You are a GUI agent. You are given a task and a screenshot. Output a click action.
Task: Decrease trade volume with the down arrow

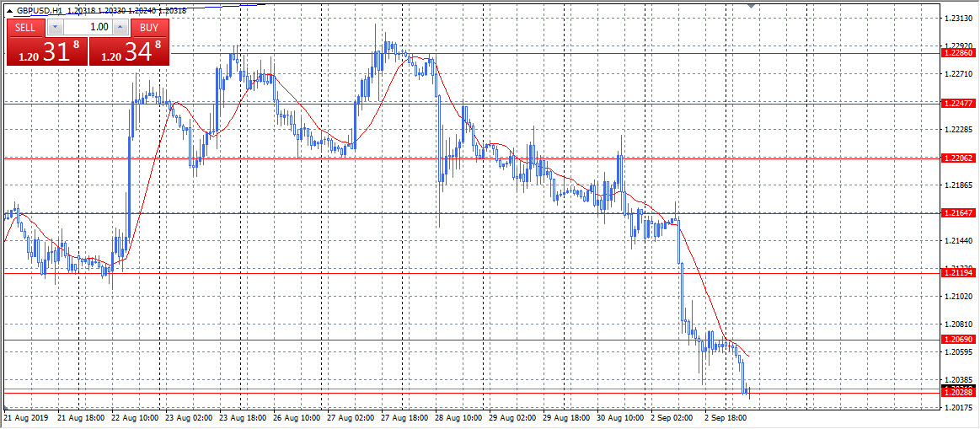(56, 28)
